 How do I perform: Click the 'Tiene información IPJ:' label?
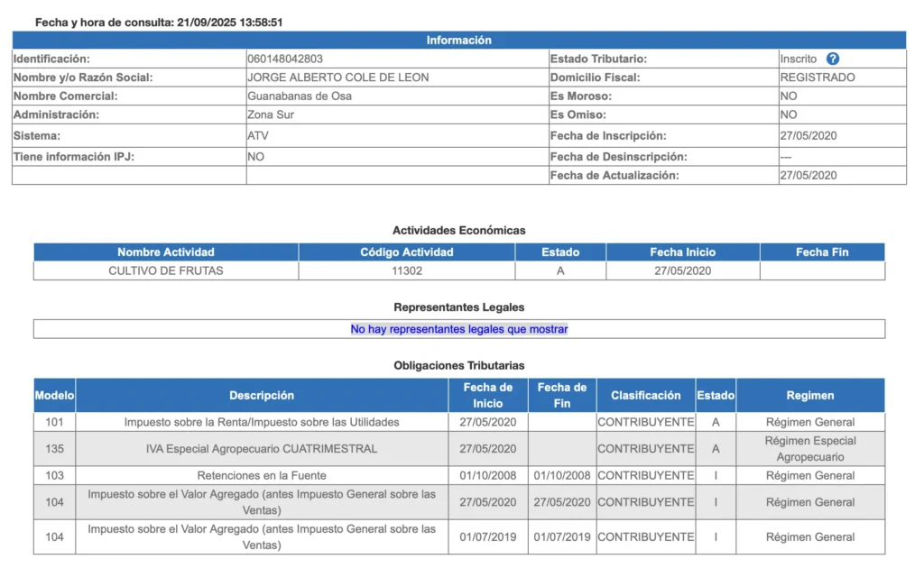pos(74,157)
